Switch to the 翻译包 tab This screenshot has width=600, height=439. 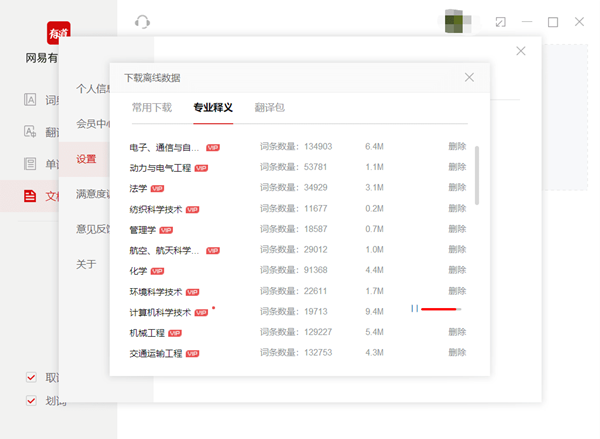click(x=270, y=108)
